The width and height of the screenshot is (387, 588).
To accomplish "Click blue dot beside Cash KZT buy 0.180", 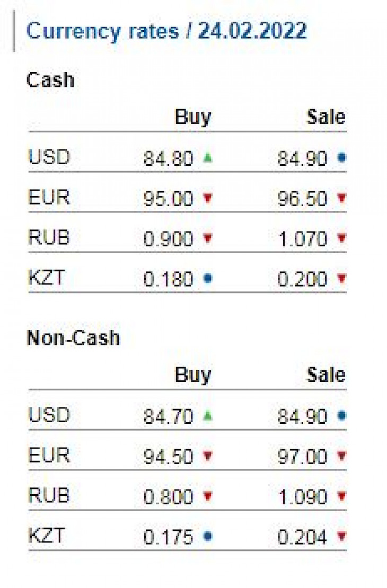I will point(208,278).
